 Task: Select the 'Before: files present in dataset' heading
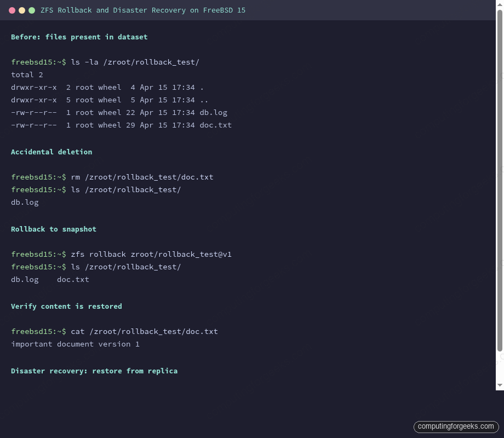tap(79, 37)
